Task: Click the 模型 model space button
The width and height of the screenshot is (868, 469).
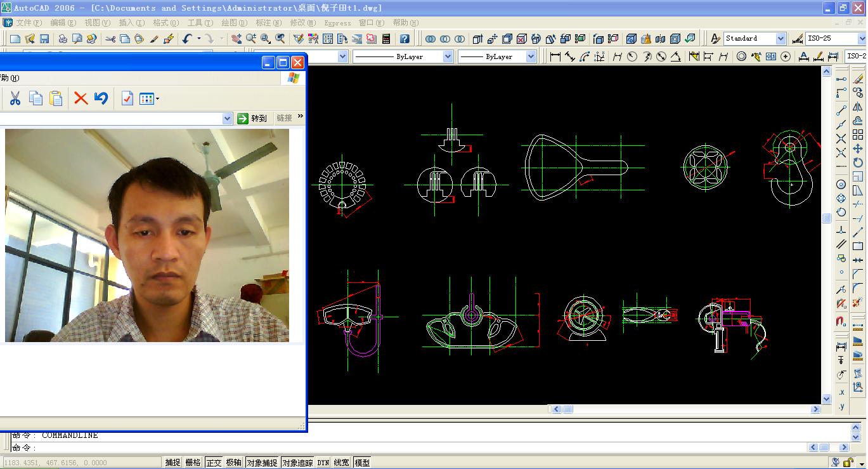Action: pos(362,463)
